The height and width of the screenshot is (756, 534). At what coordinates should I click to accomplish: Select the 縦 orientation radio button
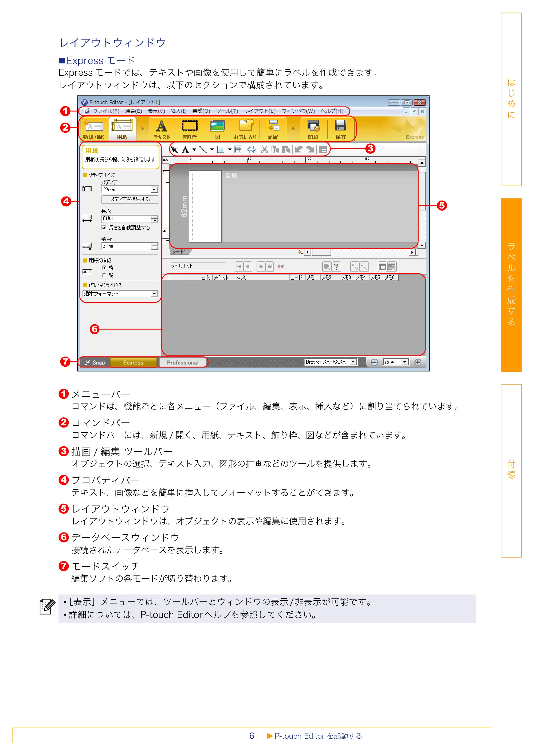pyautogui.click(x=104, y=275)
